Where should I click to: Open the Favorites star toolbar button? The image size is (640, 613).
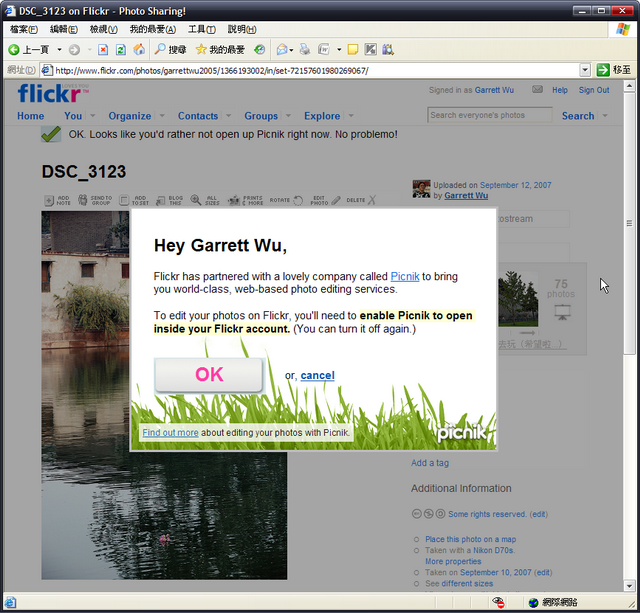[x=220, y=50]
